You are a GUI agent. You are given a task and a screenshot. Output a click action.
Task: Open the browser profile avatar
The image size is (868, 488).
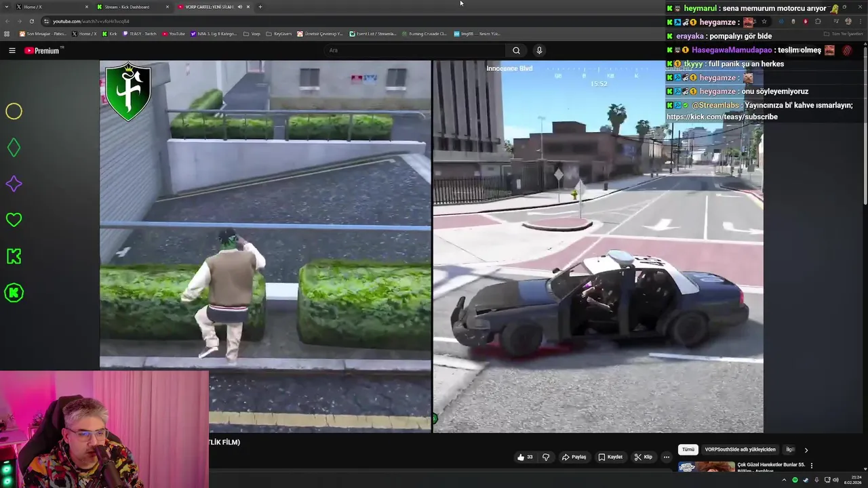click(848, 21)
